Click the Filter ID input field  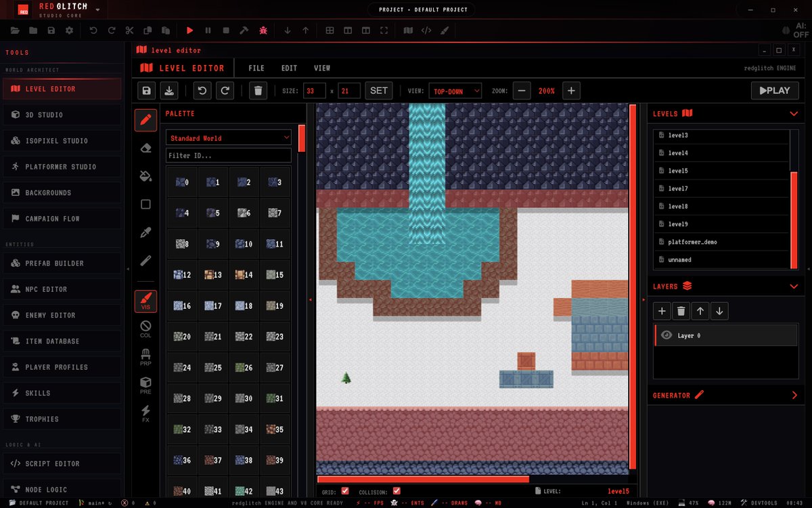pyautogui.click(x=229, y=156)
